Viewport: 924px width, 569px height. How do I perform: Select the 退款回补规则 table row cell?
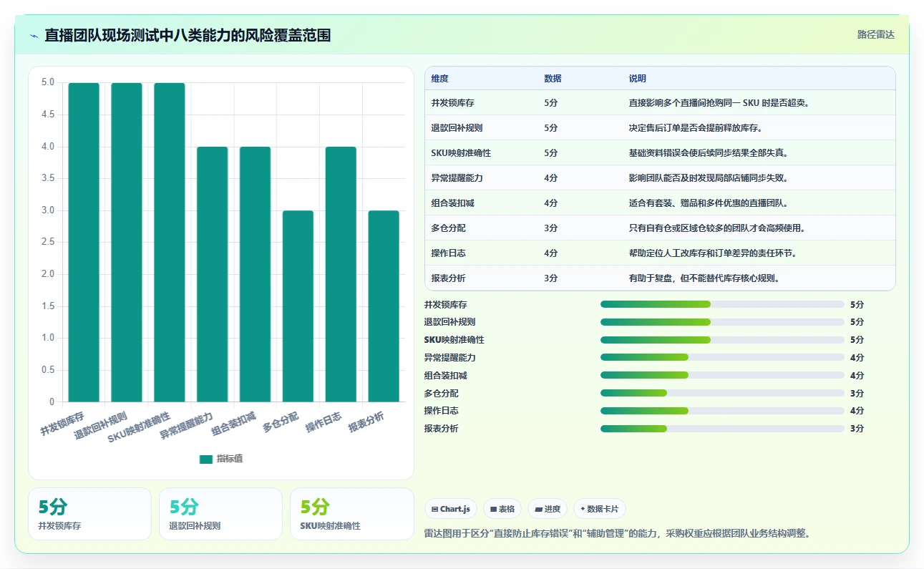click(457, 128)
